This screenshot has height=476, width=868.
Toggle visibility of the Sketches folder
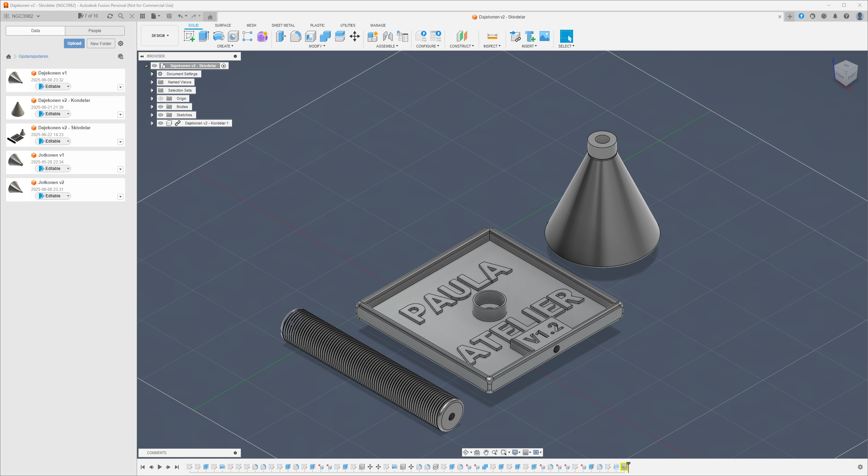(x=161, y=115)
